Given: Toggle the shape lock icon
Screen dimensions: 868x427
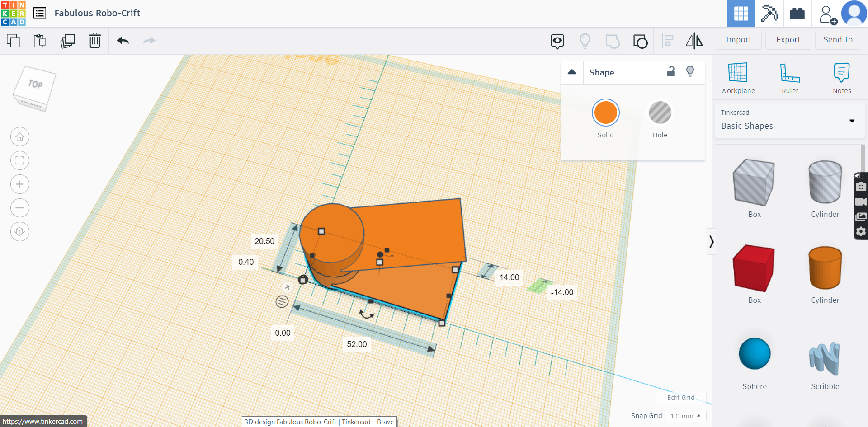Looking at the screenshot, I should (671, 71).
